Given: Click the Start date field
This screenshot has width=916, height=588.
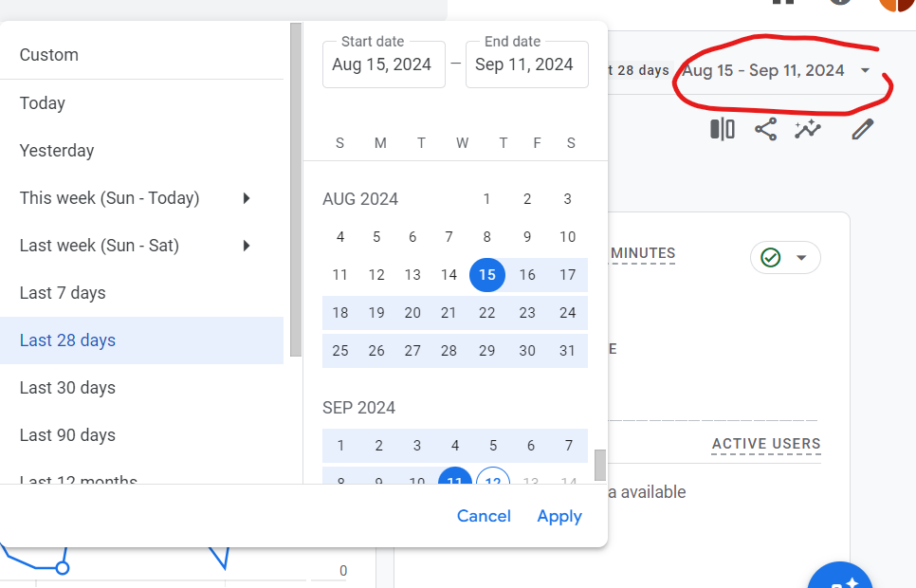Looking at the screenshot, I should click(x=384, y=64).
